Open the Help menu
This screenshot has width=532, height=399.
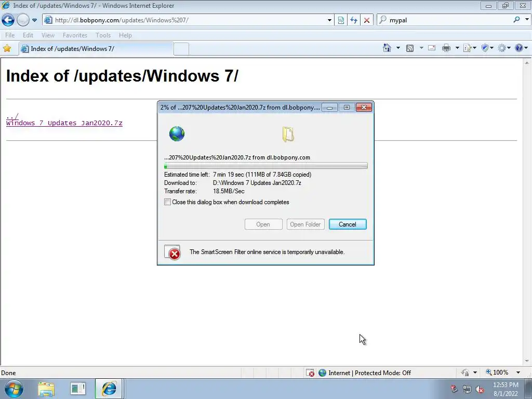[x=125, y=35]
